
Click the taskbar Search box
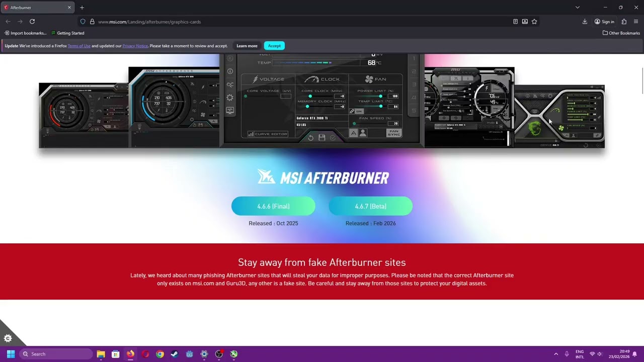(x=55, y=354)
